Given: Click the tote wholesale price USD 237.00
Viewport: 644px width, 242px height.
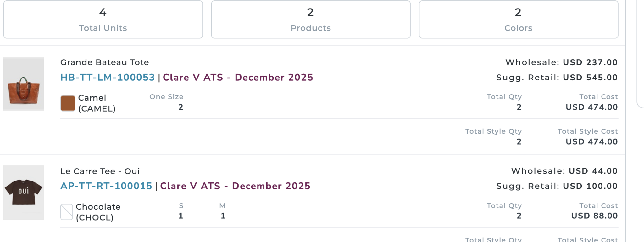Looking at the screenshot, I should pos(590,62).
